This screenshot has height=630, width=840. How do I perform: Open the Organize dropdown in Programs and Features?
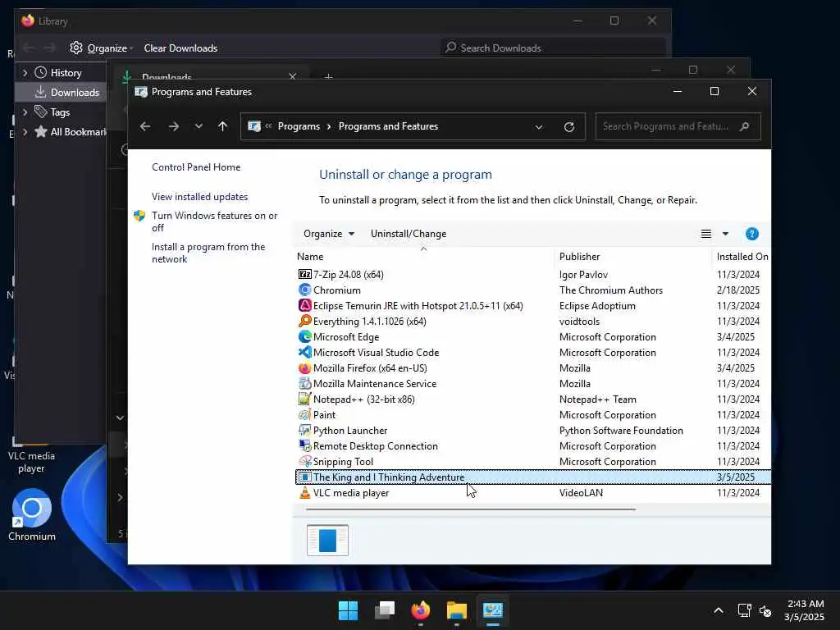[329, 234]
